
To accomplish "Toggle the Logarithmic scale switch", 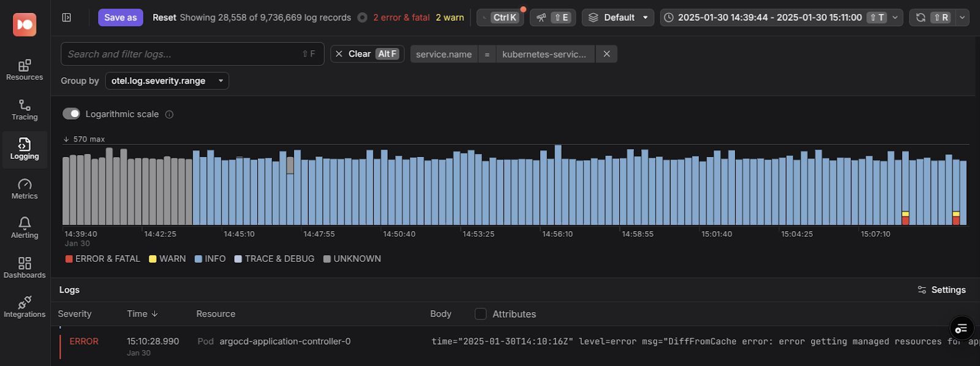I will click(71, 114).
